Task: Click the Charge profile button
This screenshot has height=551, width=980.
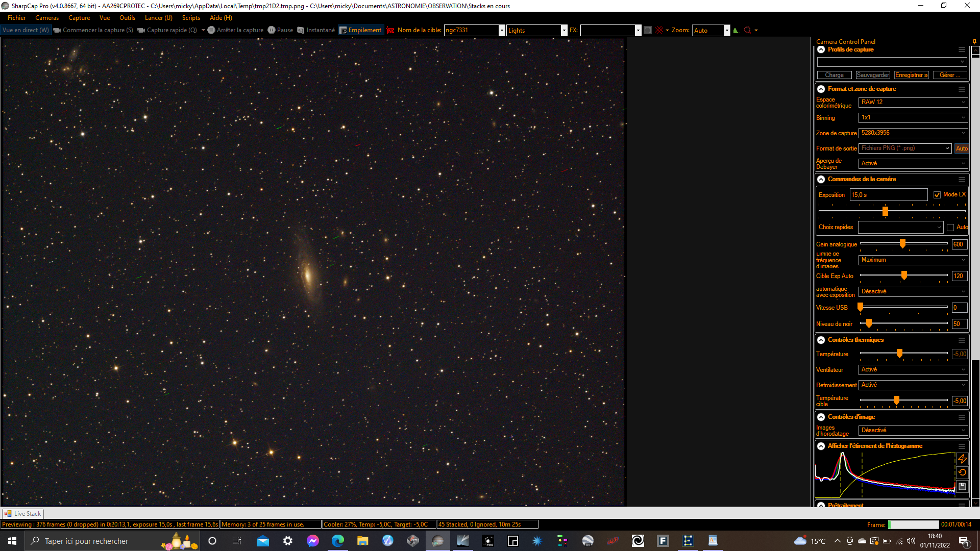Action: click(x=835, y=75)
